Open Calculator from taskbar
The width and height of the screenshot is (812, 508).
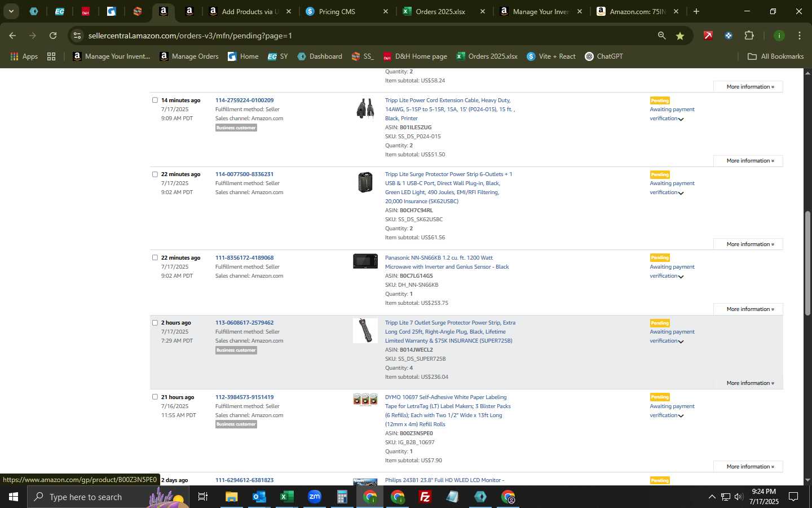pos(342,497)
